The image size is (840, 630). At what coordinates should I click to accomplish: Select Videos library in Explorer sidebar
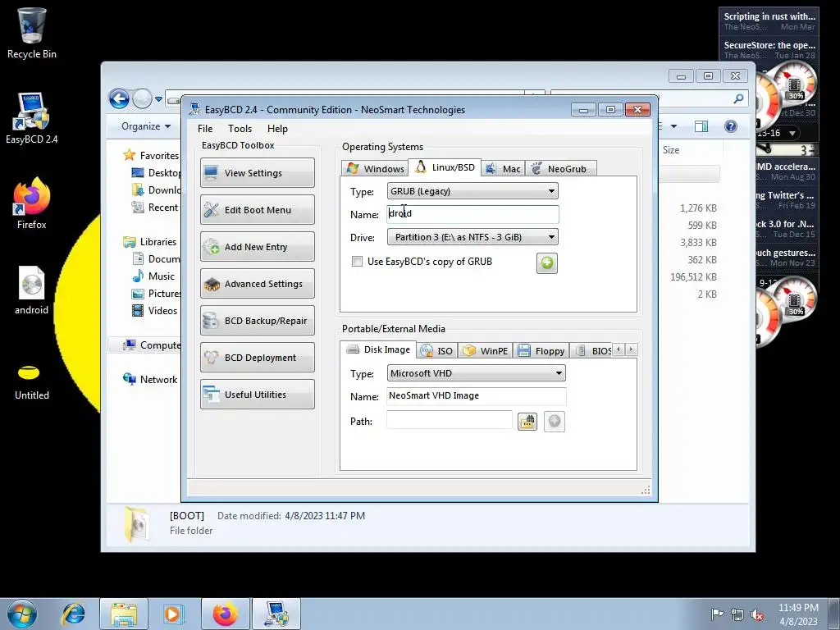(x=162, y=310)
